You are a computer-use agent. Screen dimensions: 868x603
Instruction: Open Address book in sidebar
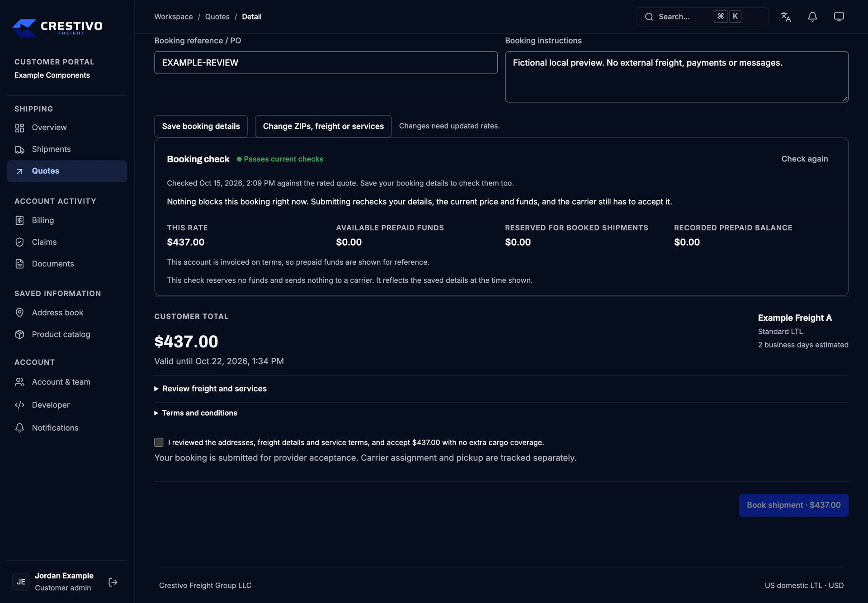(x=67, y=313)
